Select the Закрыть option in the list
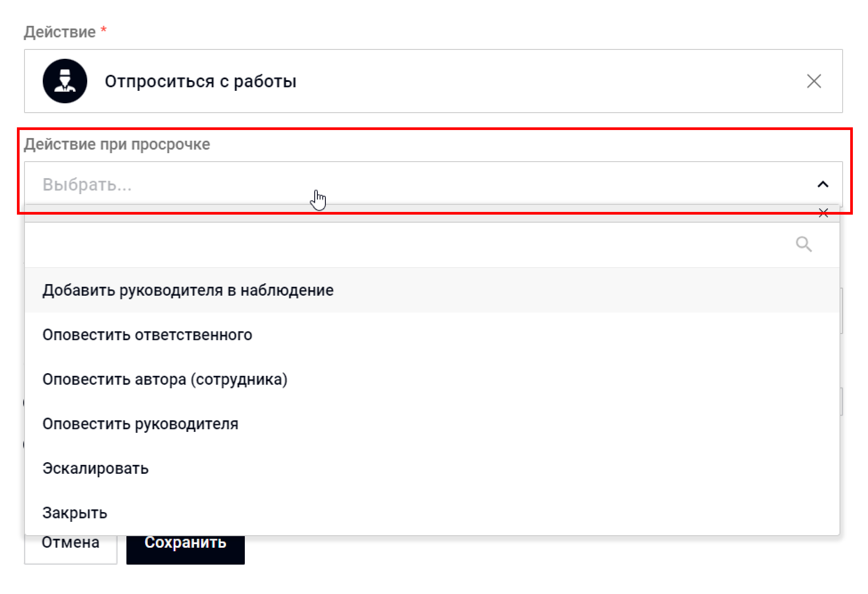The height and width of the screenshot is (594, 868). (75, 513)
